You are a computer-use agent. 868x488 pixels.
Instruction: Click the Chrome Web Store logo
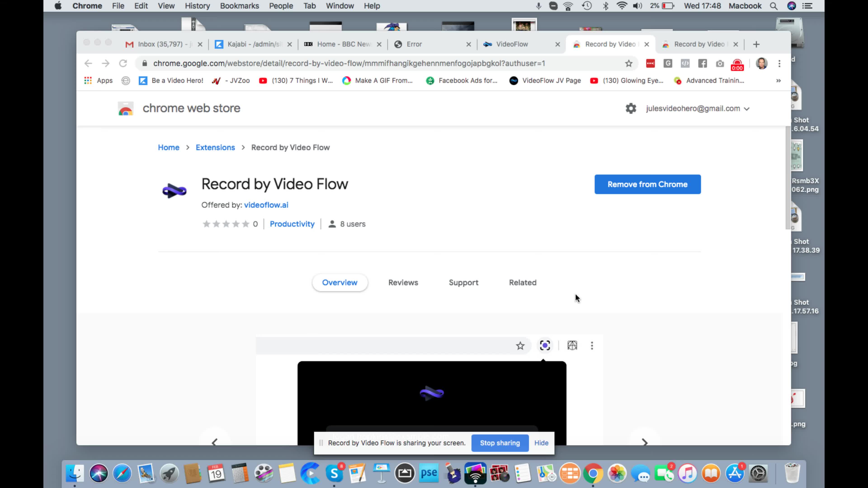click(126, 108)
